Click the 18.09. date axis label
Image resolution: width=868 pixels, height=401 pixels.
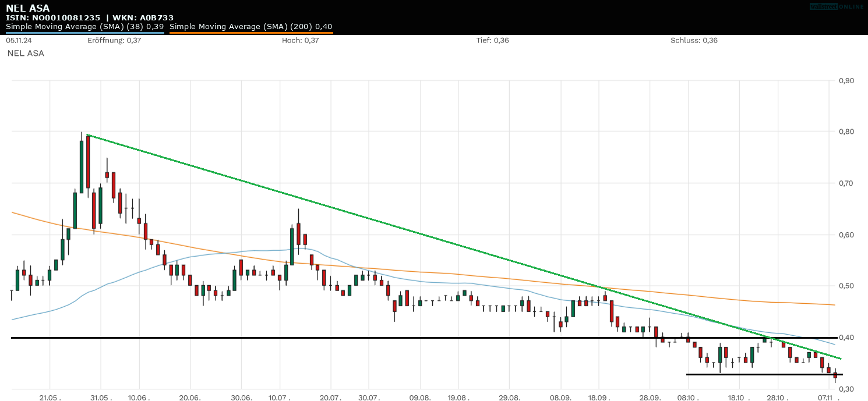pyautogui.click(x=599, y=397)
